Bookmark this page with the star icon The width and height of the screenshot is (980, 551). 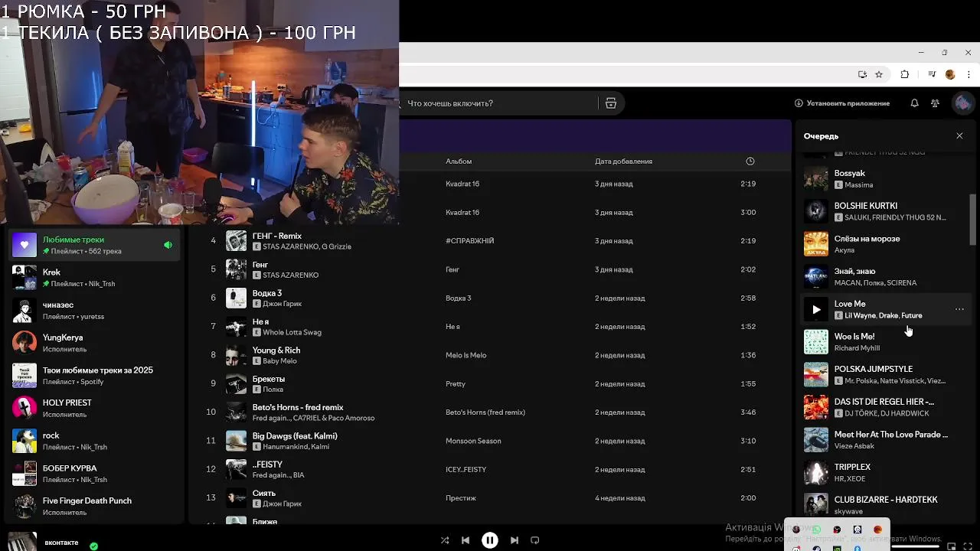click(x=879, y=74)
